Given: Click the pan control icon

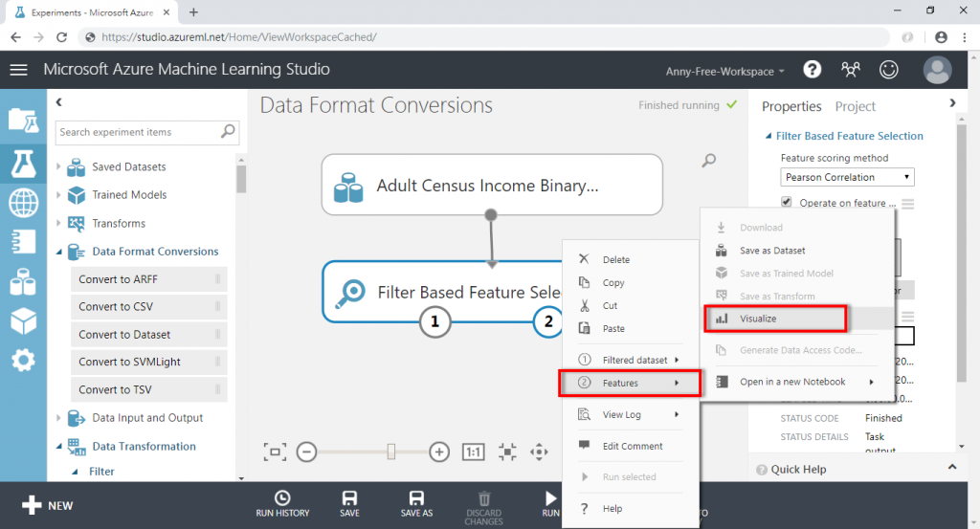Looking at the screenshot, I should 539,452.
